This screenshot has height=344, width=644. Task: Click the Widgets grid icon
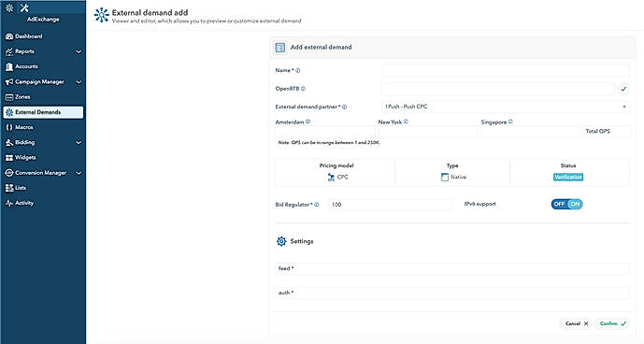click(9, 158)
